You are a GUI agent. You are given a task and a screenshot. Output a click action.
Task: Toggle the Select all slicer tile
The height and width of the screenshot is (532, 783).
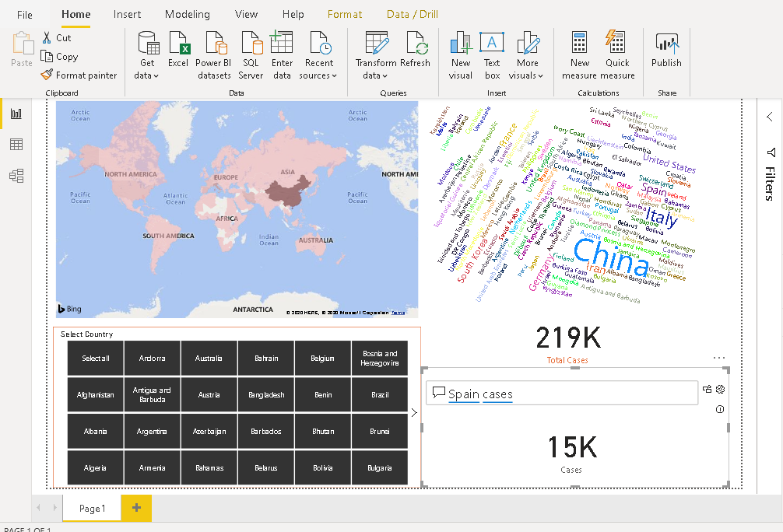(96, 359)
